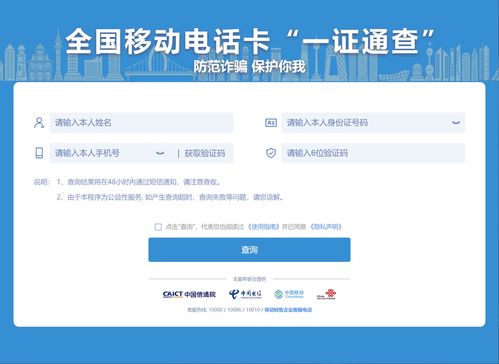Image resolution: width=499 pixels, height=364 pixels.
Task: Click the shield verification icon
Action: click(271, 153)
